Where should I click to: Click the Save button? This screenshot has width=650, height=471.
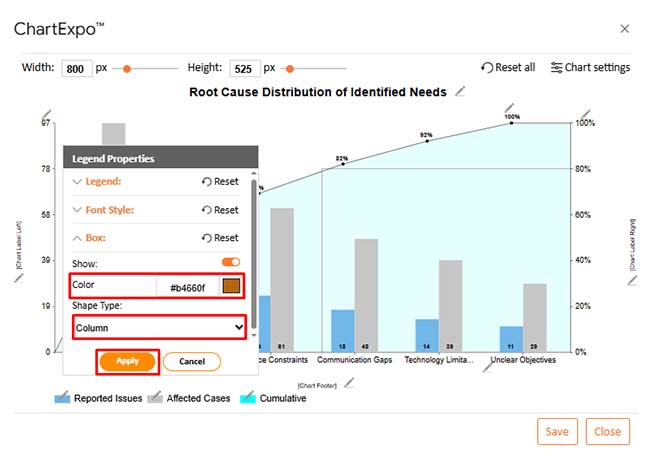[557, 431]
